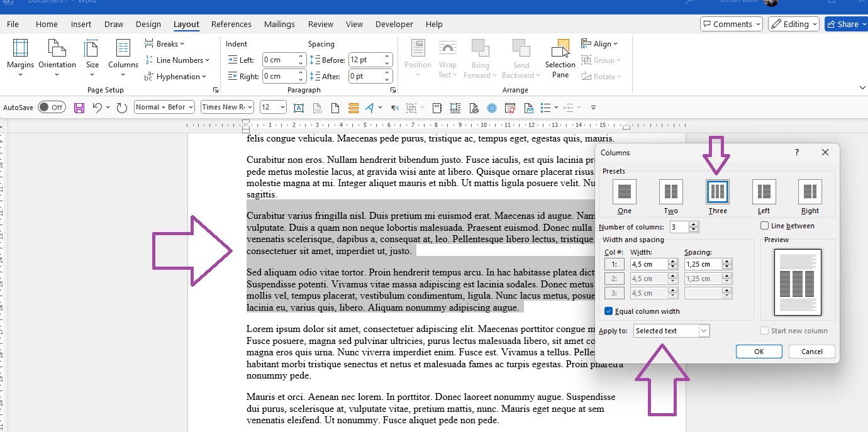Click OK in the Columns dialog

click(759, 352)
